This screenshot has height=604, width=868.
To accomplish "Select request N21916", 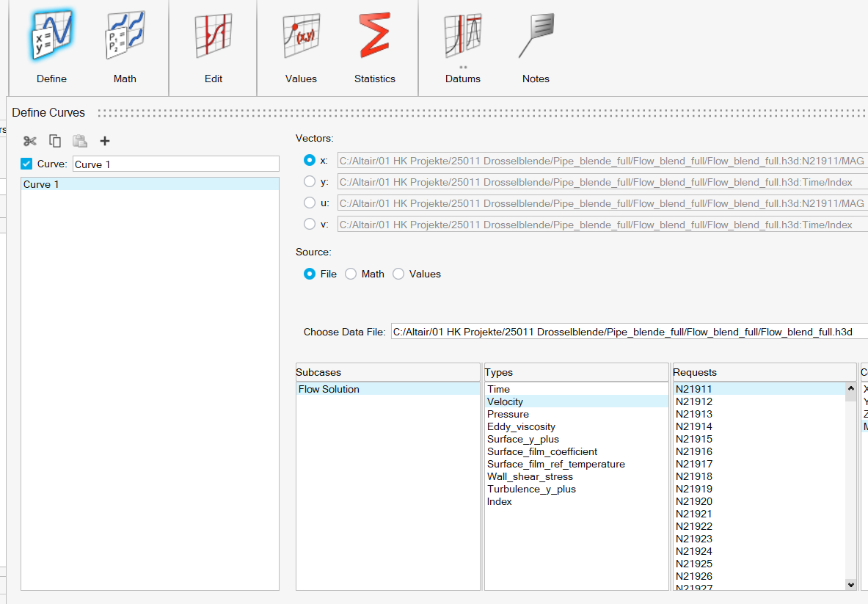I will [759, 452].
